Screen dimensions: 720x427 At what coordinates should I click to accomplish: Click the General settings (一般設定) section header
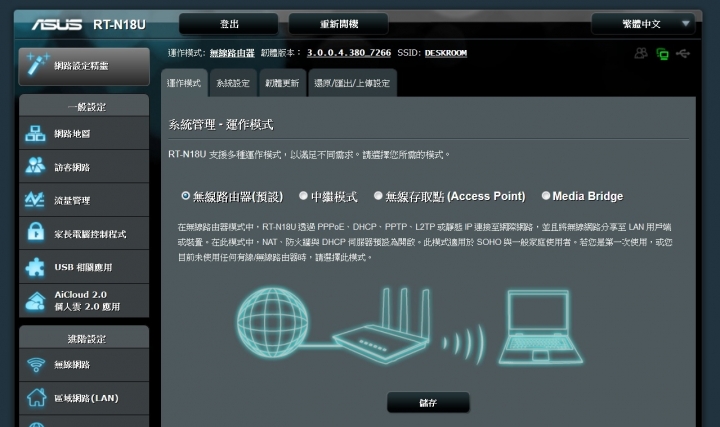(x=84, y=106)
